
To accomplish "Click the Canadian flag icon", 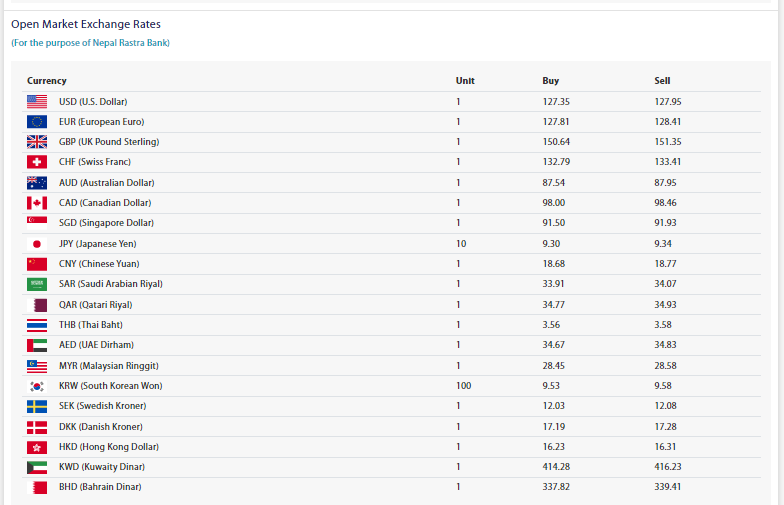I will 37,203.
